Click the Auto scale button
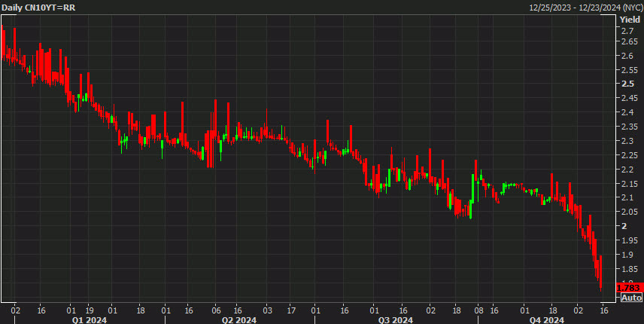The width and height of the screenshot is (644, 324). coord(631,298)
